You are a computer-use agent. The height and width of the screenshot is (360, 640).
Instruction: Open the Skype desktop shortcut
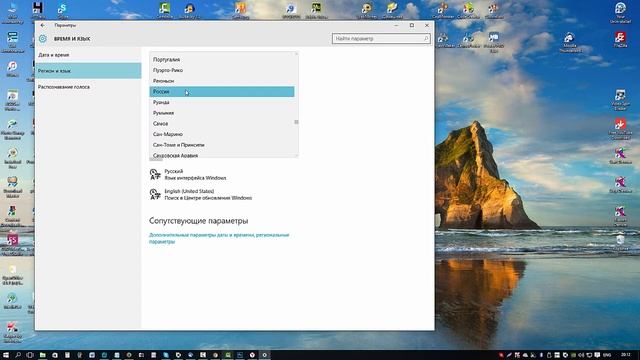pos(62,10)
